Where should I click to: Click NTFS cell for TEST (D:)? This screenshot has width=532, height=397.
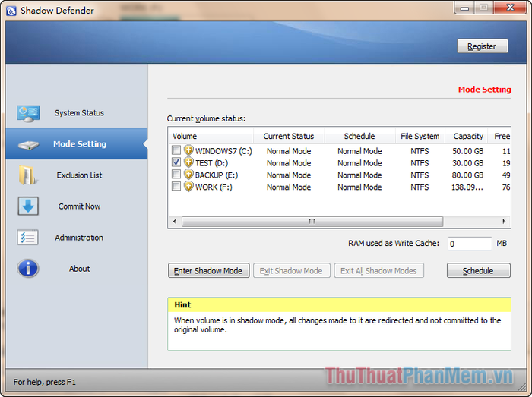pyautogui.click(x=420, y=163)
